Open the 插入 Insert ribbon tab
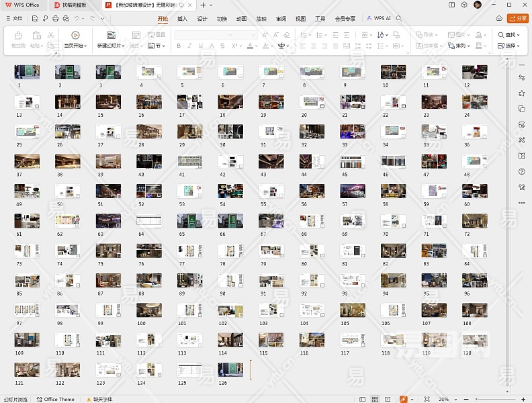 [182, 19]
